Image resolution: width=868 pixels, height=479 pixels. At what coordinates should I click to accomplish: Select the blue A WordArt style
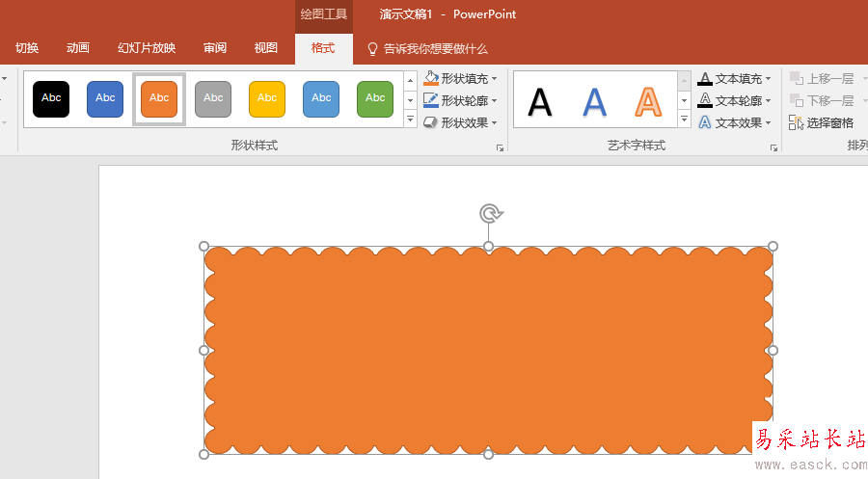pyautogui.click(x=594, y=102)
